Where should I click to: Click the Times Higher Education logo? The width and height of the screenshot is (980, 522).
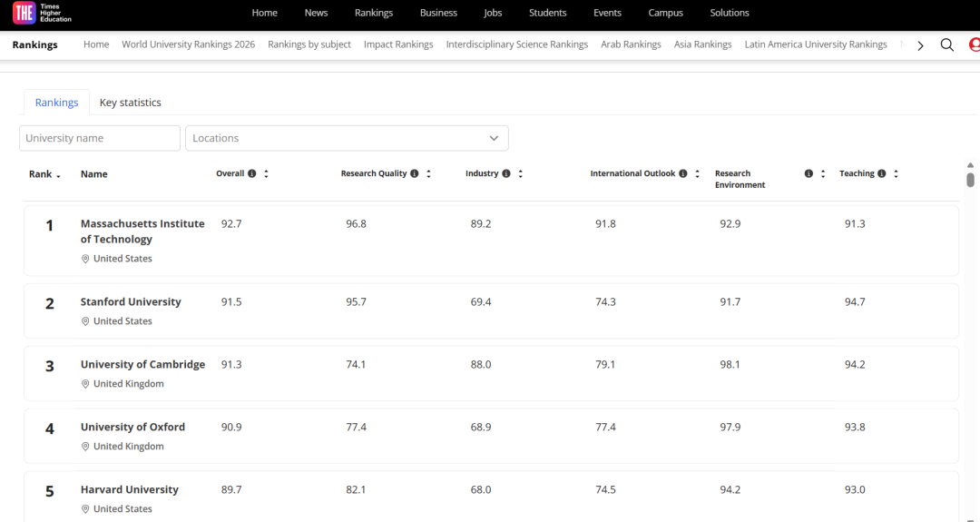point(42,13)
